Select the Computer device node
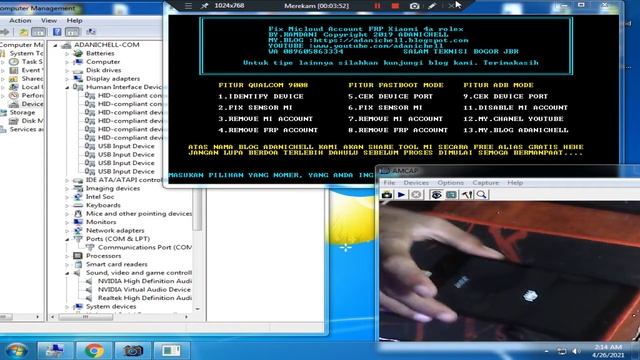The image size is (640, 360). coord(103,62)
